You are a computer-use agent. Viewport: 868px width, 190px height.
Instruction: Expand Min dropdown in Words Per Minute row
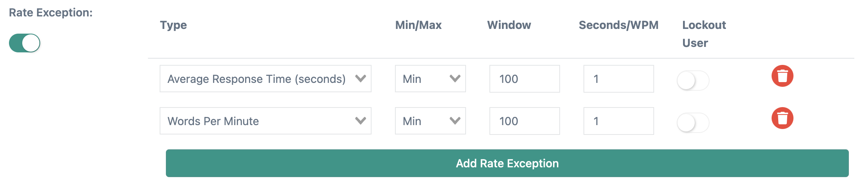pyautogui.click(x=430, y=121)
